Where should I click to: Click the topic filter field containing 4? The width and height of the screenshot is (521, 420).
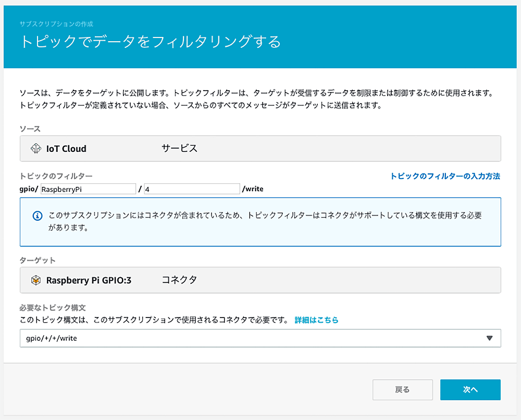coord(192,189)
